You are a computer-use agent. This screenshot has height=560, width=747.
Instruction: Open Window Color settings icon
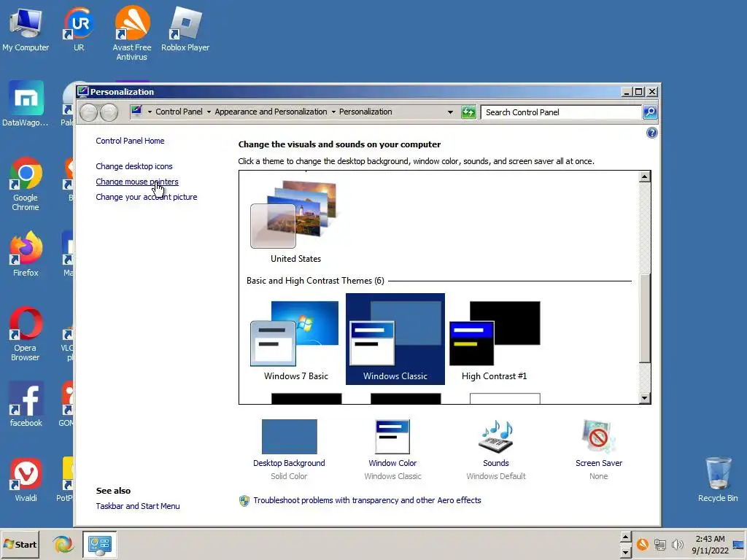(392, 437)
